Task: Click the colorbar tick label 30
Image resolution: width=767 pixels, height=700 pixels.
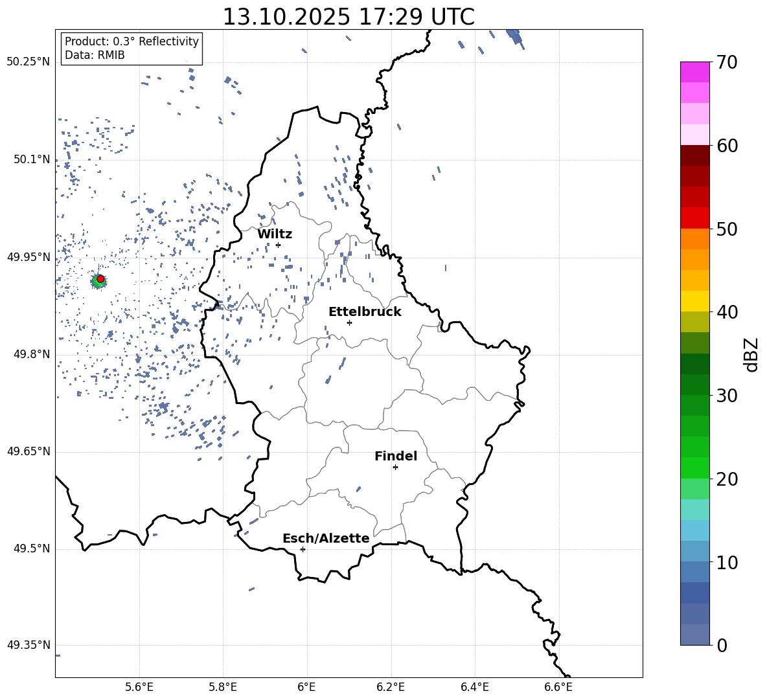Action: (727, 396)
